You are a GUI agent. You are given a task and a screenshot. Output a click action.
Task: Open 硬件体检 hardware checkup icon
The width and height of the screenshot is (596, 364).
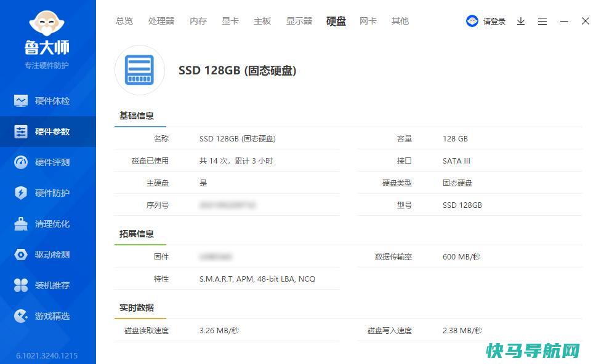pos(21,101)
